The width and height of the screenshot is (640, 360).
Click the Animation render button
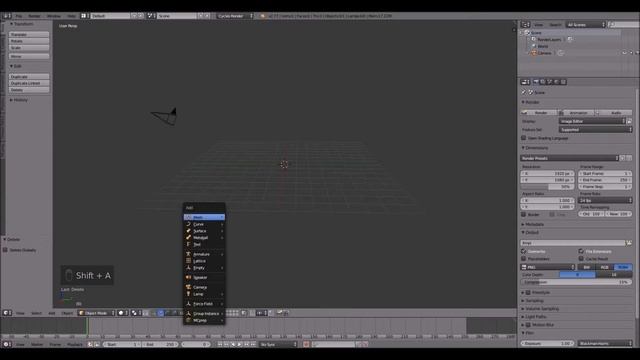[x=576, y=113]
